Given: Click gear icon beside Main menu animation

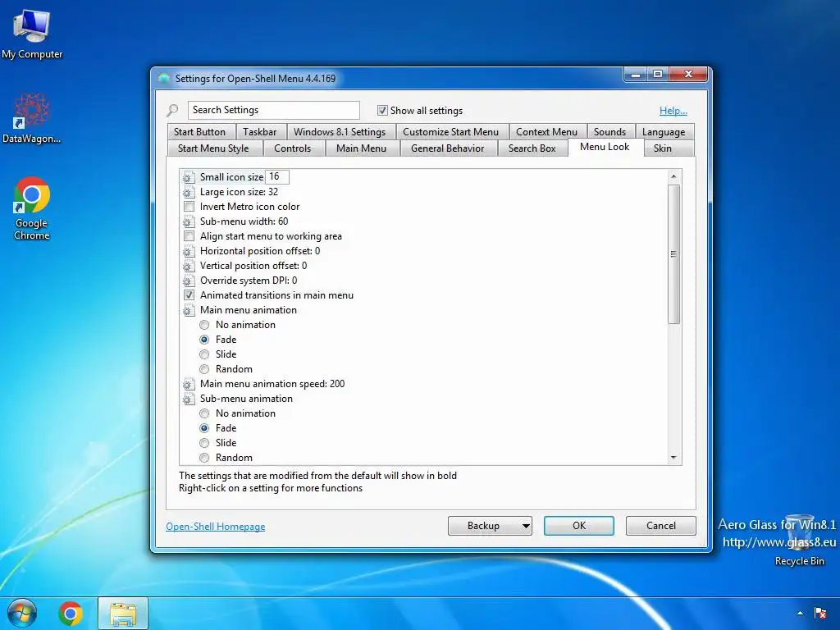Looking at the screenshot, I should pyautogui.click(x=188, y=309).
